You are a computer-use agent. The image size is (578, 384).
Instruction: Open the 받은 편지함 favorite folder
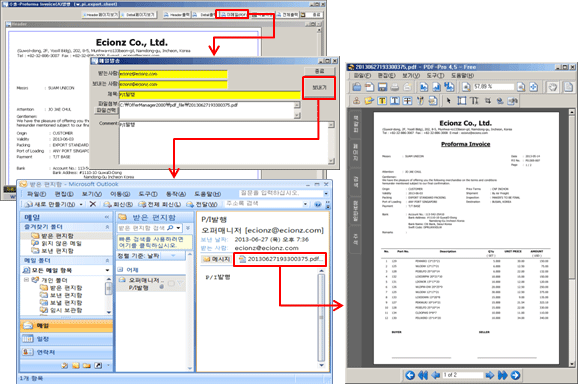pyautogui.click(x=53, y=235)
